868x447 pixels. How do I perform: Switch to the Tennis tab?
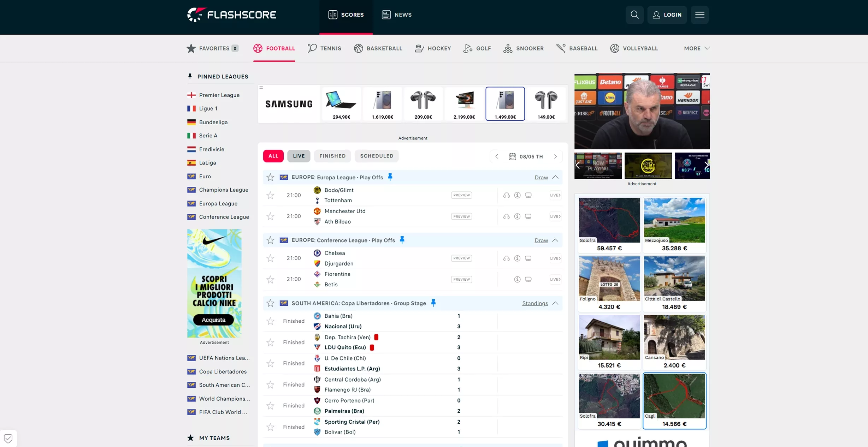[324, 48]
